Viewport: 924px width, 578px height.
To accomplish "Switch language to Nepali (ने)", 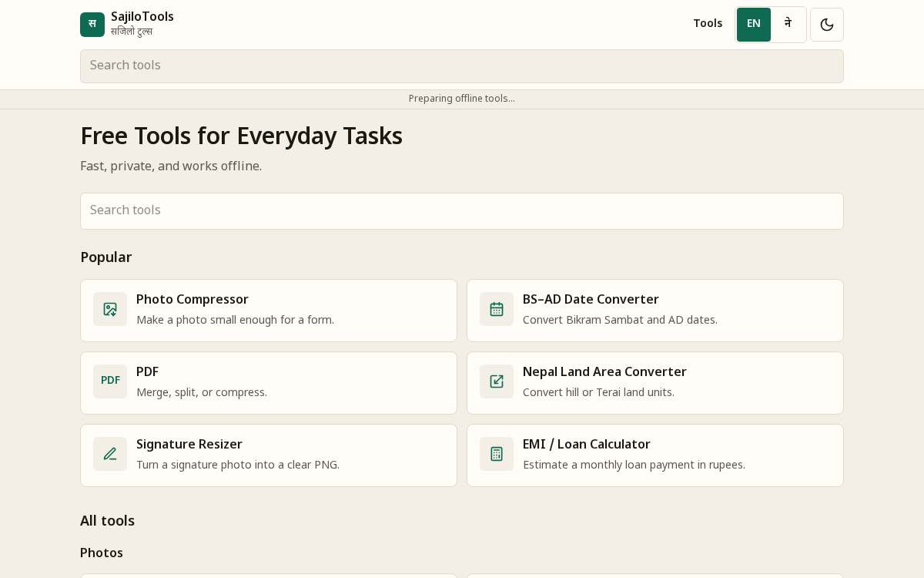I will pyautogui.click(x=788, y=25).
